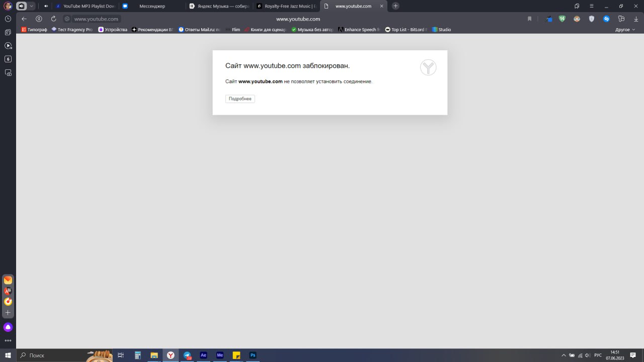The image size is (644, 362).
Task: Open the green shield extension with 14 badge
Action: point(562,19)
